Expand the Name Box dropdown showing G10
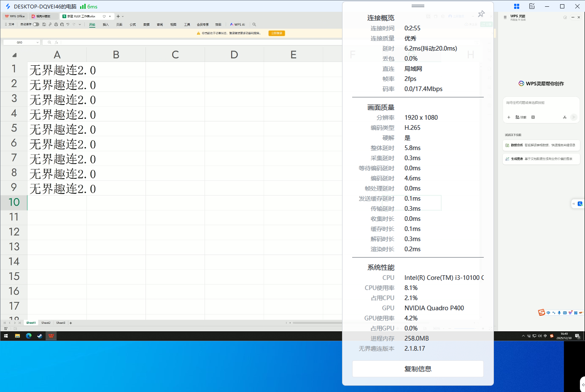 click(x=38, y=43)
